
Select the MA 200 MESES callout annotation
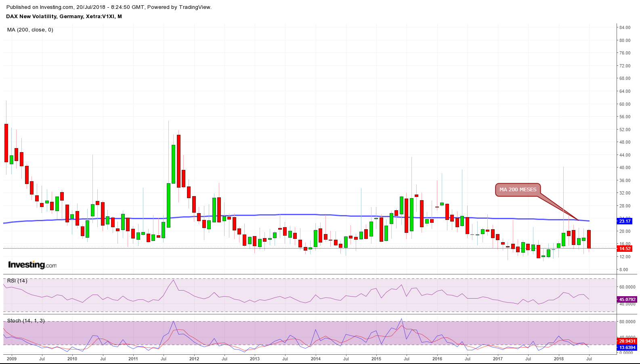[x=518, y=190]
